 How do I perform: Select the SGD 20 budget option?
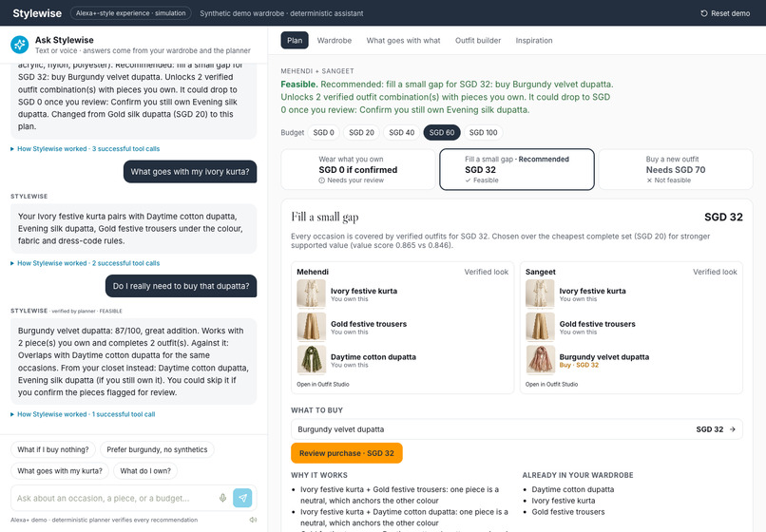[361, 132]
